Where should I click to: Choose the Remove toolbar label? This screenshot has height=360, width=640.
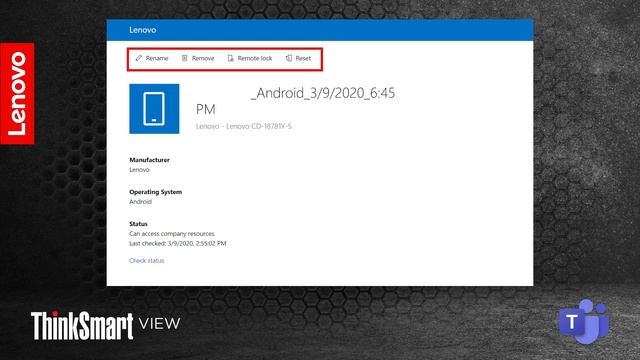(x=203, y=58)
